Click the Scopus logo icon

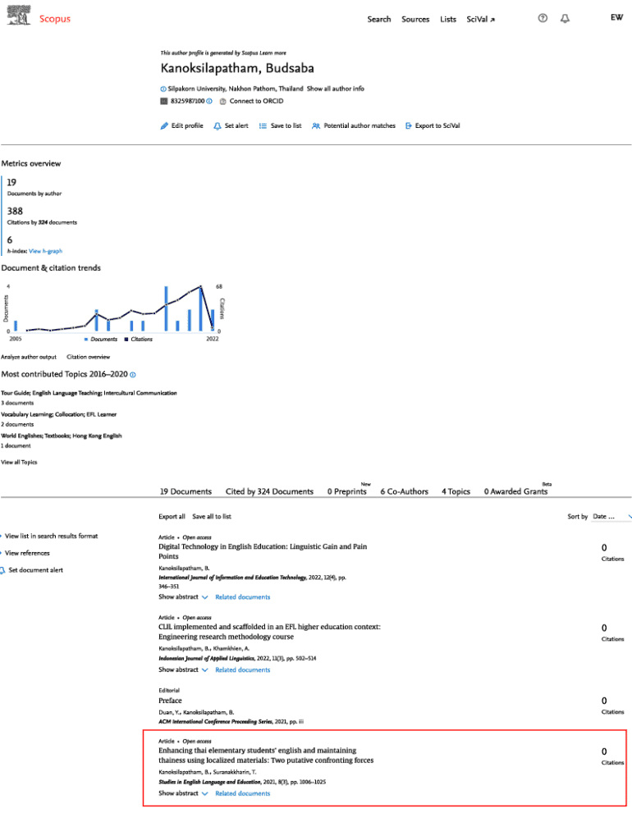(x=19, y=16)
